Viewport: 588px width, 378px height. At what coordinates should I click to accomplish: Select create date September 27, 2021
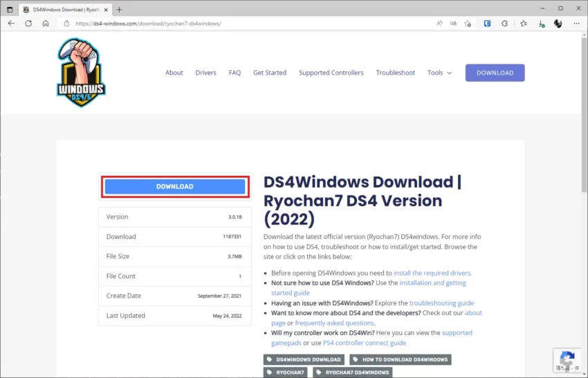219,296
